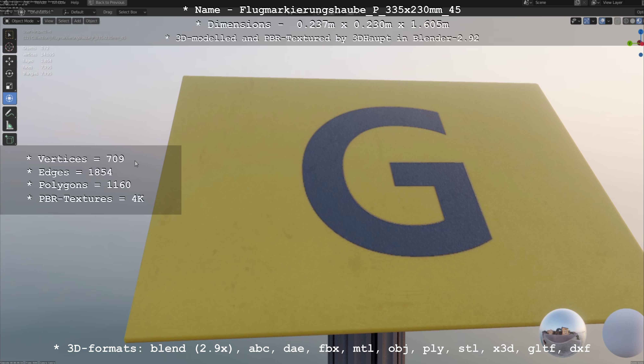Image resolution: width=644 pixels, height=364 pixels.
Task: Click the Back to Previous button
Action: [107, 2]
